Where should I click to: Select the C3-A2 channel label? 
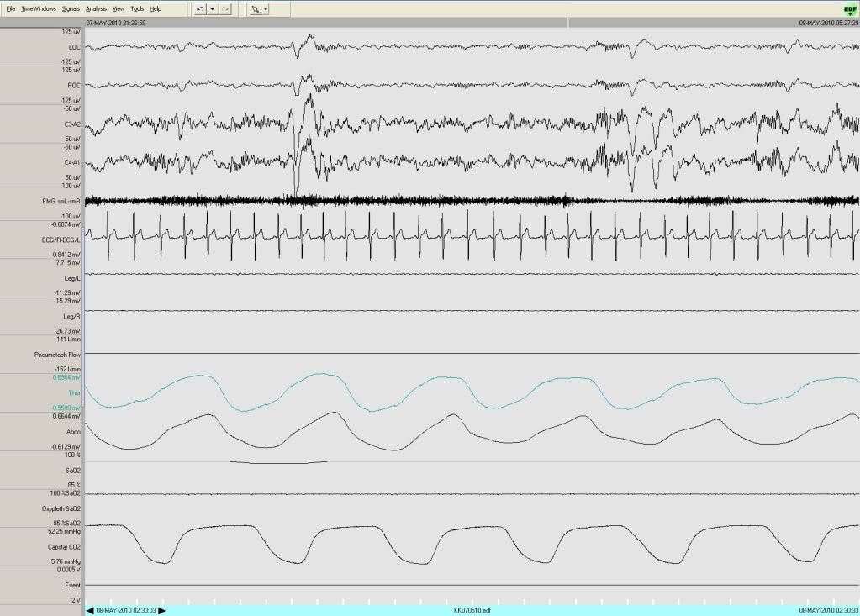point(71,124)
